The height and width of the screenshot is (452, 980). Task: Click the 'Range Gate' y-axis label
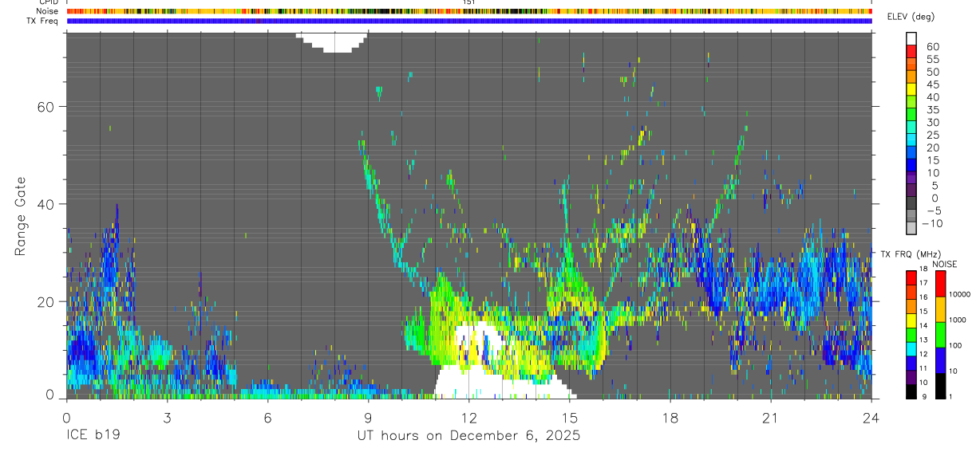point(21,216)
